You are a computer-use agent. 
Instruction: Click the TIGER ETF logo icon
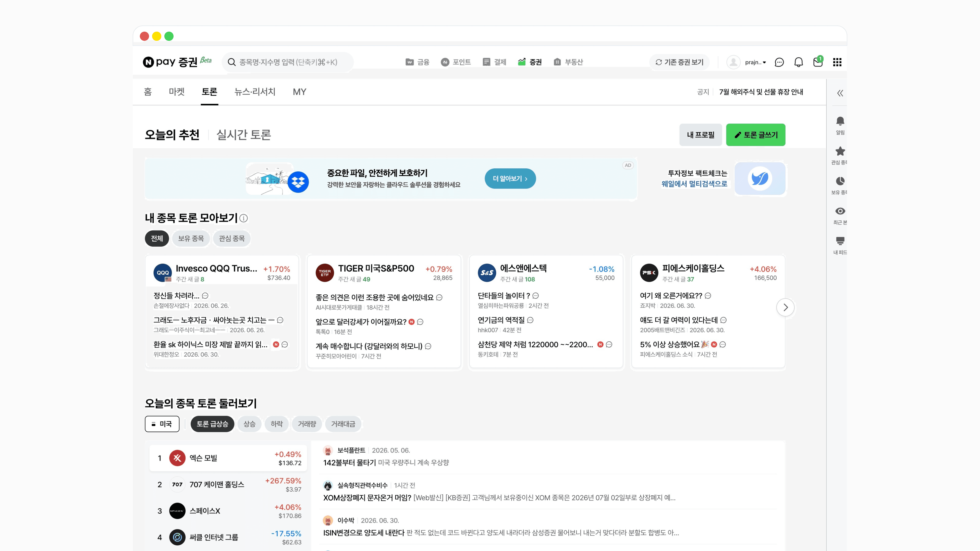325,273
